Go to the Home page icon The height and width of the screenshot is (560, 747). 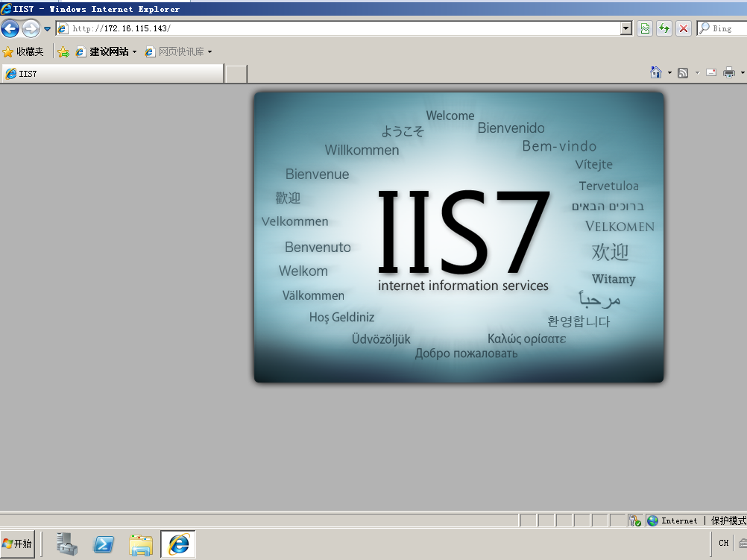[x=656, y=72]
